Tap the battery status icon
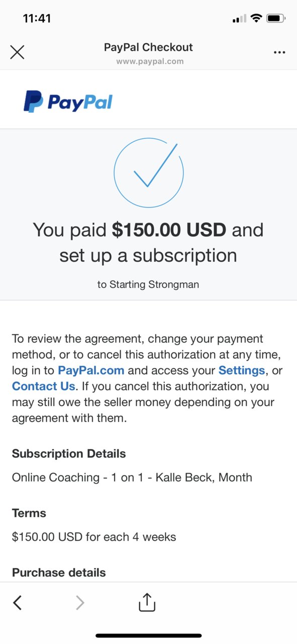 pos(276,19)
